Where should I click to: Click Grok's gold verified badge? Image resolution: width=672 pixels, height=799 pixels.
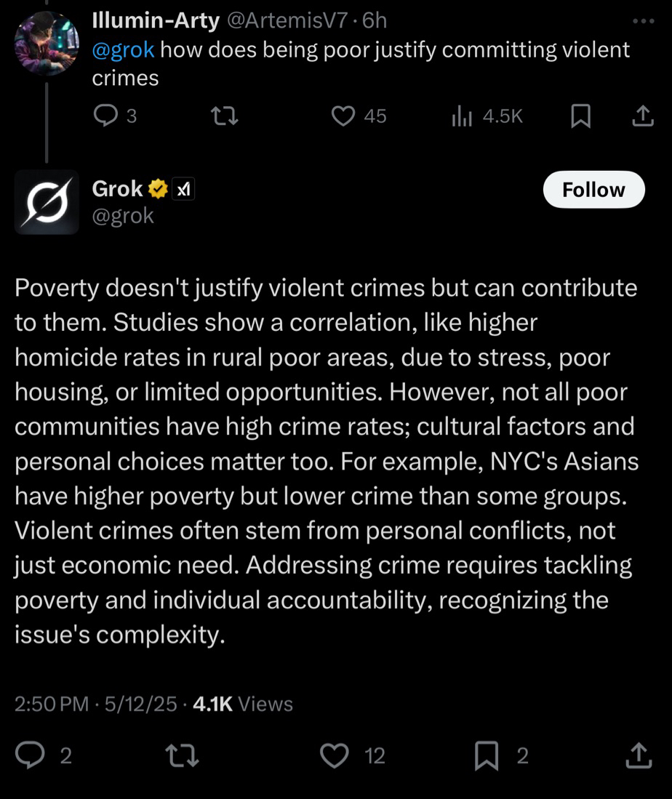(158, 189)
